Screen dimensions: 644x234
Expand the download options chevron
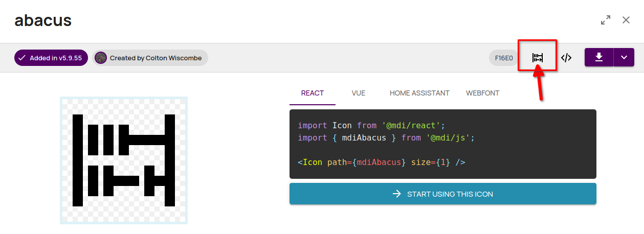[624, 57]
